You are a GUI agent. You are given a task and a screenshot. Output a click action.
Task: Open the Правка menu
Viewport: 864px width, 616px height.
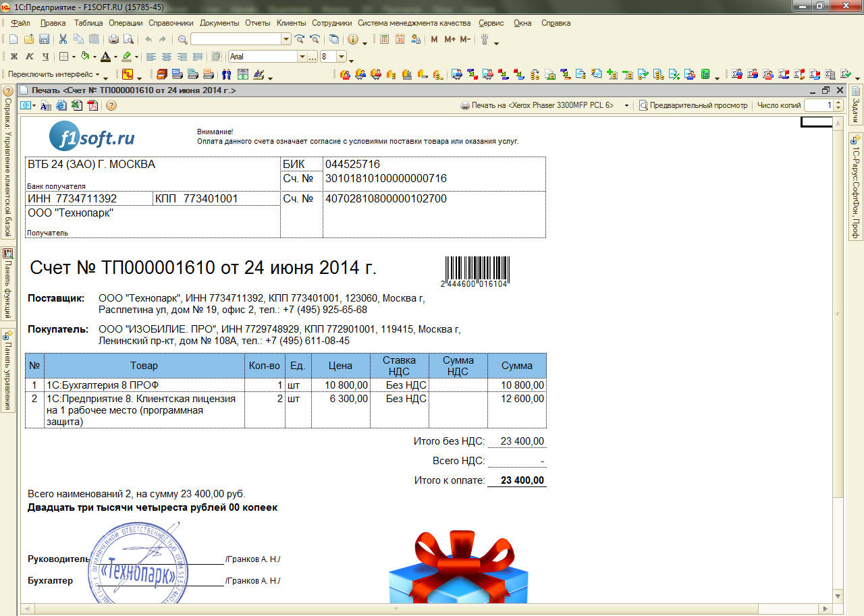click(x=53, y=23)
